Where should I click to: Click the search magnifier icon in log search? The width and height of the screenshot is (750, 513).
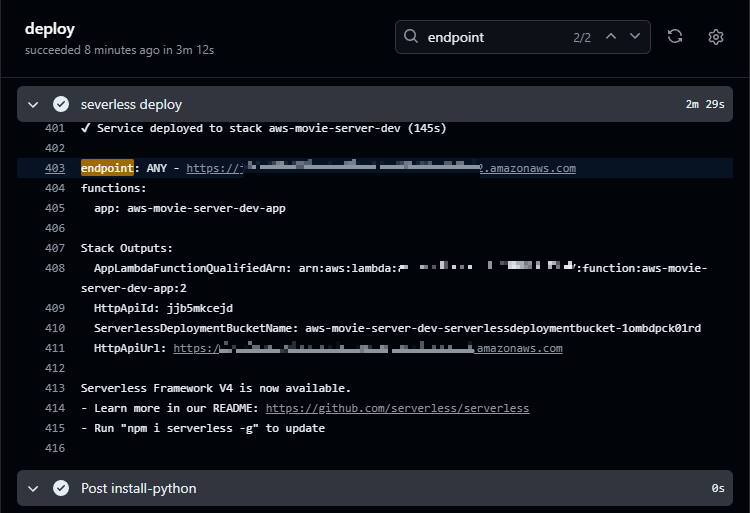tap(410, 36)
